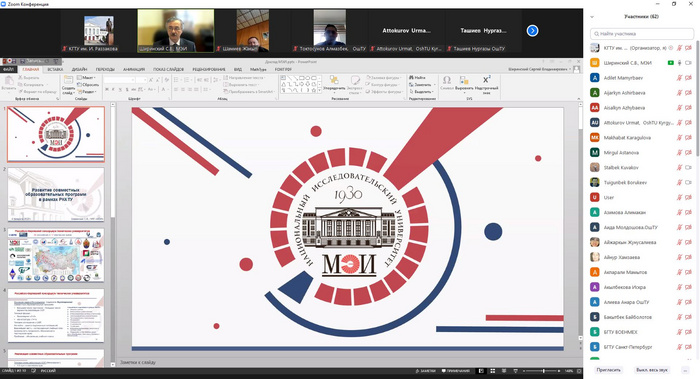Click Найти find in editing group
The image size is (700, 379).
pos(417,78)
